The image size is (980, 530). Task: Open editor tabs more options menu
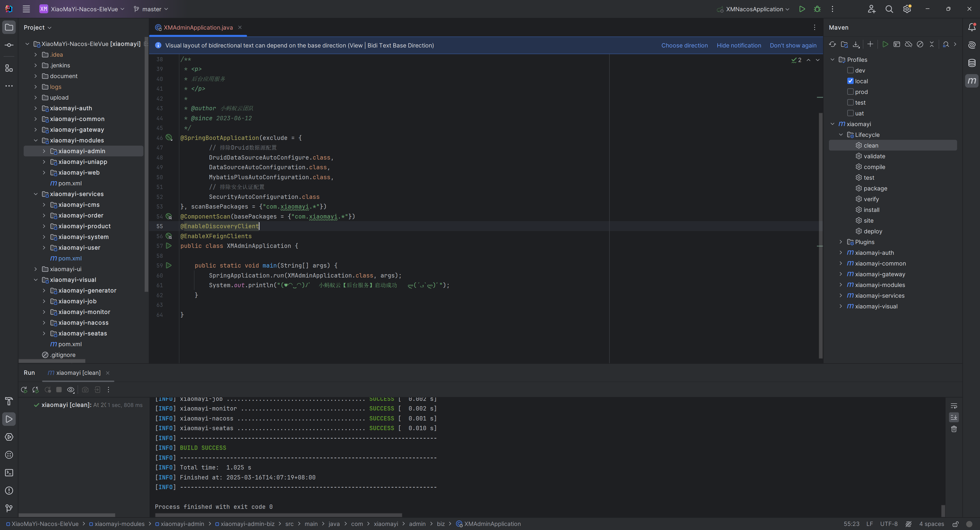pyautogui.click(x=815, y=27)
